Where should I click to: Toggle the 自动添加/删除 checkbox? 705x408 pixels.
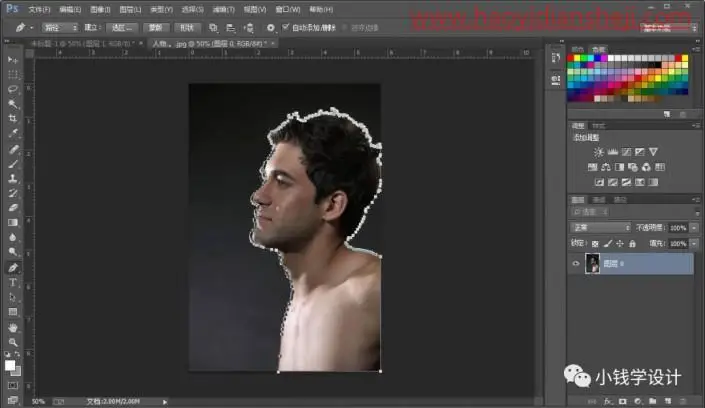pos(286,27)
